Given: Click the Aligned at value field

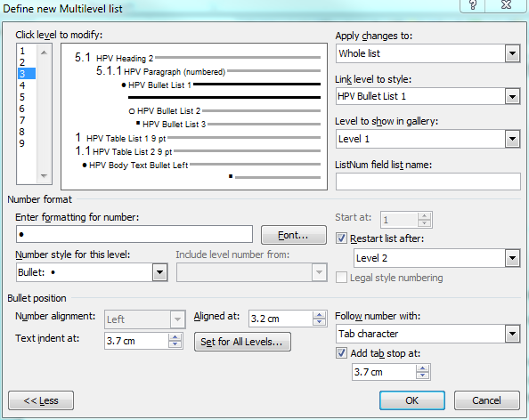Looking at the screenshot, I should [x=281, y=319].
